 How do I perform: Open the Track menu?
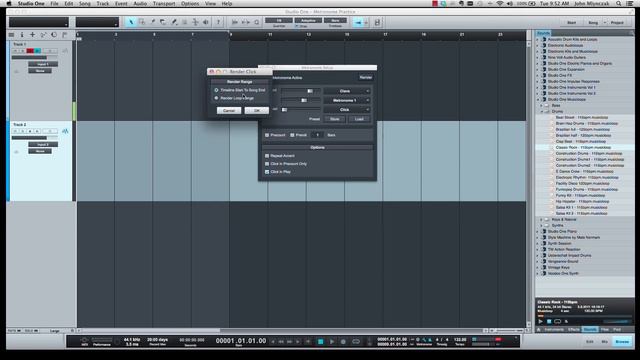coord(103,4)
